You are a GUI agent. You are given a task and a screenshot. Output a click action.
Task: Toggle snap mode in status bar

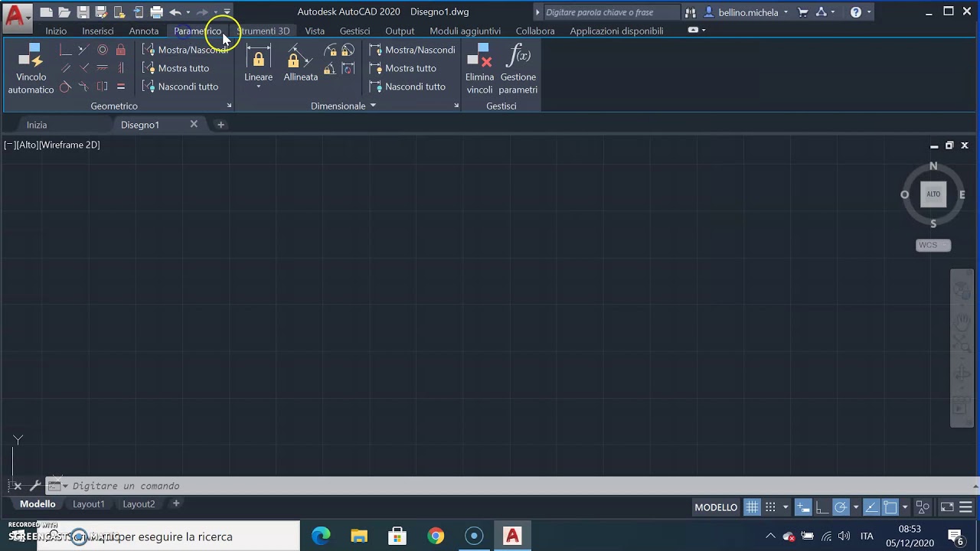tap(770, 507)
